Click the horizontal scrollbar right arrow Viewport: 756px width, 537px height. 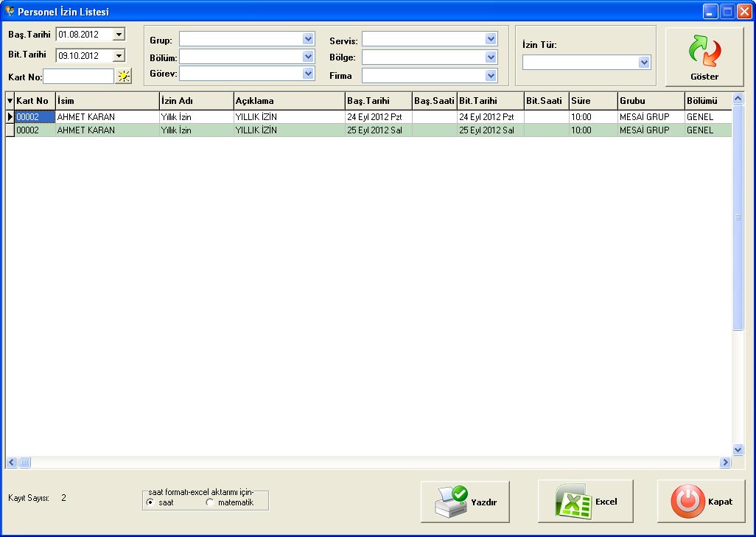(725, 462)
